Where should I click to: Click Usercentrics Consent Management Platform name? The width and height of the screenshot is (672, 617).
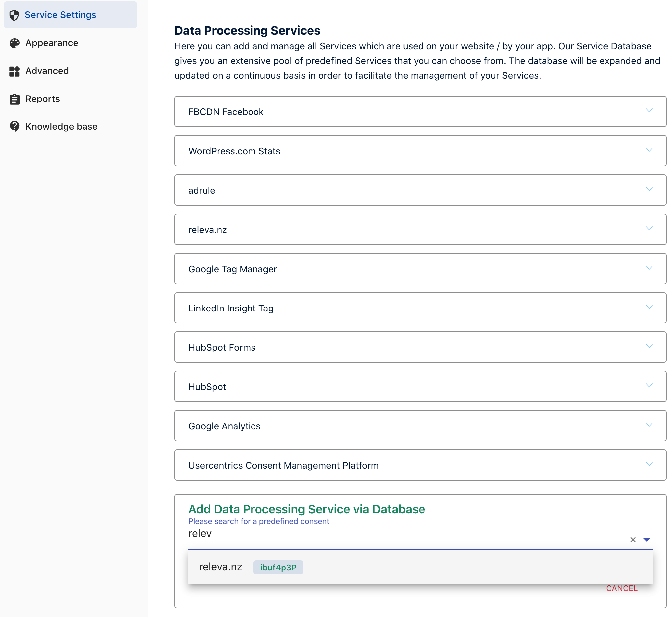coord(283,466)
